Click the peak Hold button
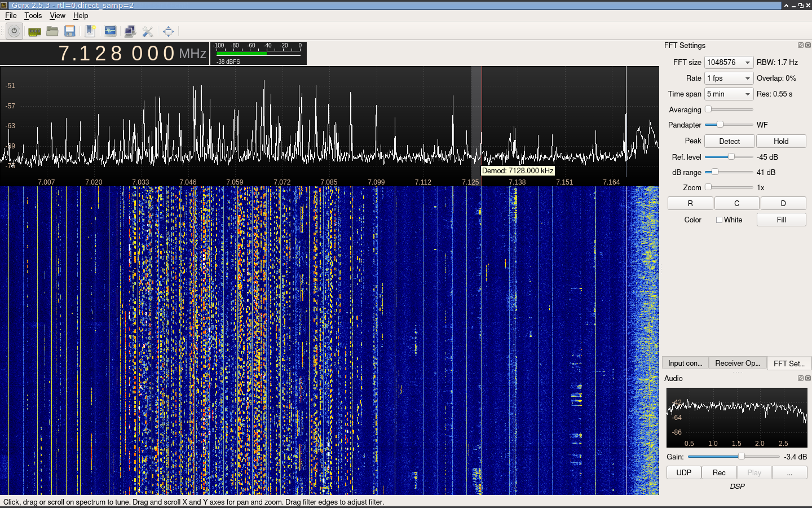Image resolution: width=812 pixels, height=508 pixels. pos(781,141)
